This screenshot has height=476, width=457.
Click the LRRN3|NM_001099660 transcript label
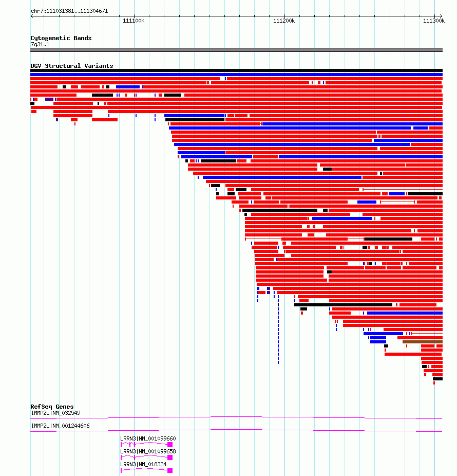point(148,438)
